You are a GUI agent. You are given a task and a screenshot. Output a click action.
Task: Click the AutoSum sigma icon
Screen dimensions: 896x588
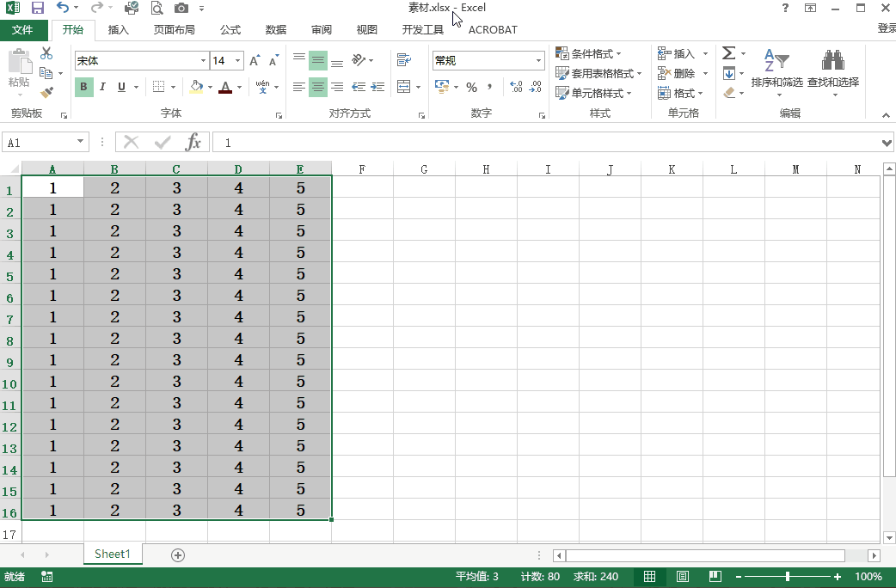coord(728,53)
